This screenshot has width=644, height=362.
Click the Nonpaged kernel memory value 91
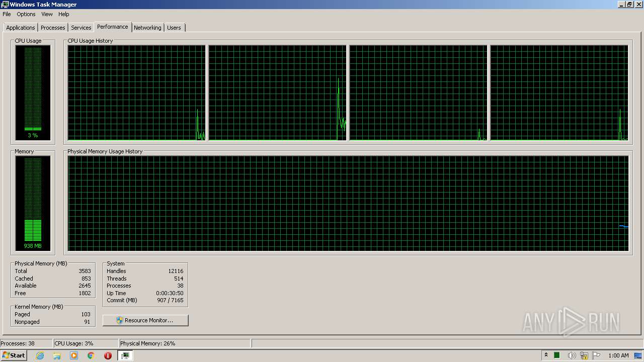point(87,322)
